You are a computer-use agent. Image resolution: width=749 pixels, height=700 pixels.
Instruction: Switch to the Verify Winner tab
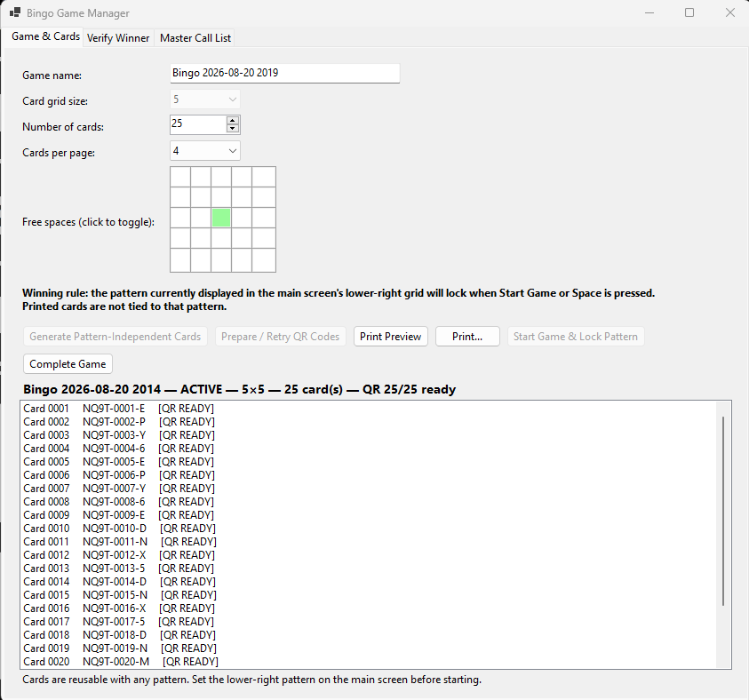point(118,37)
